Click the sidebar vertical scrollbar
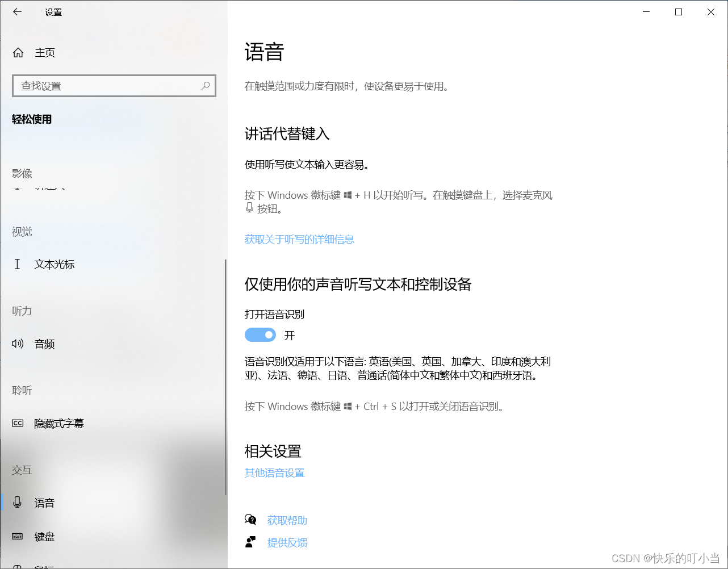This screenshot has width=728, height=569. click(226, 377)
